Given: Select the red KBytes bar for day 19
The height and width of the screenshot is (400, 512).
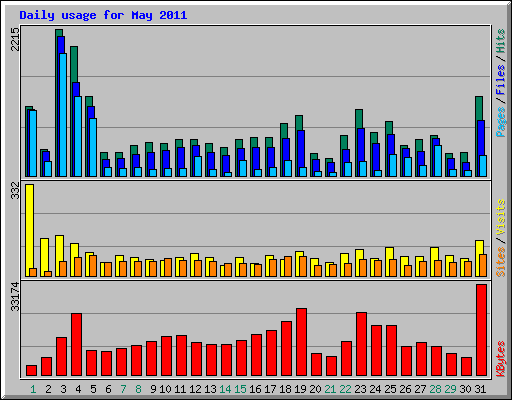Looking at the screenshot, I should click(301, 342).
